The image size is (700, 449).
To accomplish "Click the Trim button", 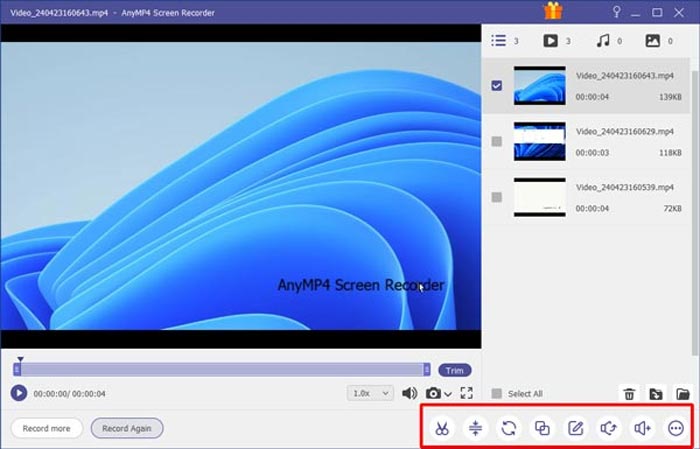I will pos(454,370).
